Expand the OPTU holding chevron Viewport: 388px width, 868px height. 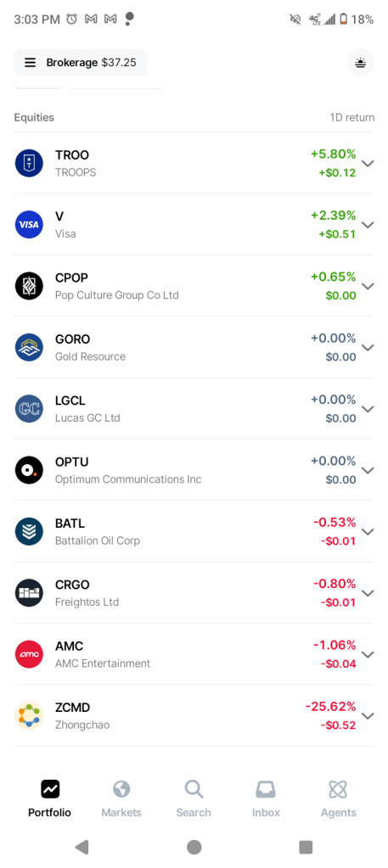(368, 471)
